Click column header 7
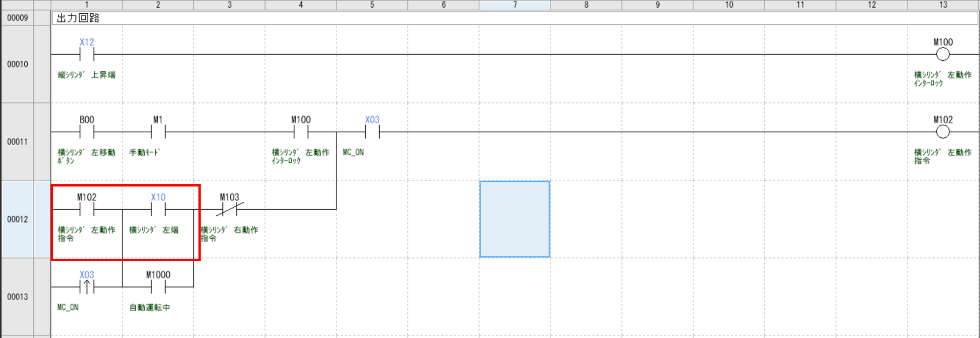The image size is (980, 338). [514, 5]
